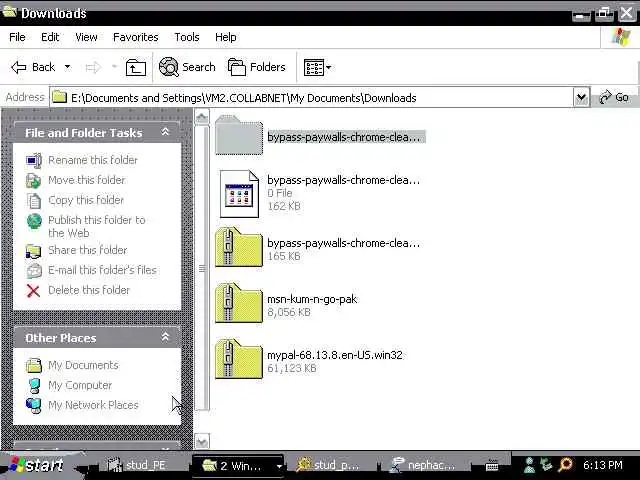Viewport: 640px width, 480px height.
Task: Click the highlighted bypass-paywalls-chrome-clea... folder name
Action: 346,137
